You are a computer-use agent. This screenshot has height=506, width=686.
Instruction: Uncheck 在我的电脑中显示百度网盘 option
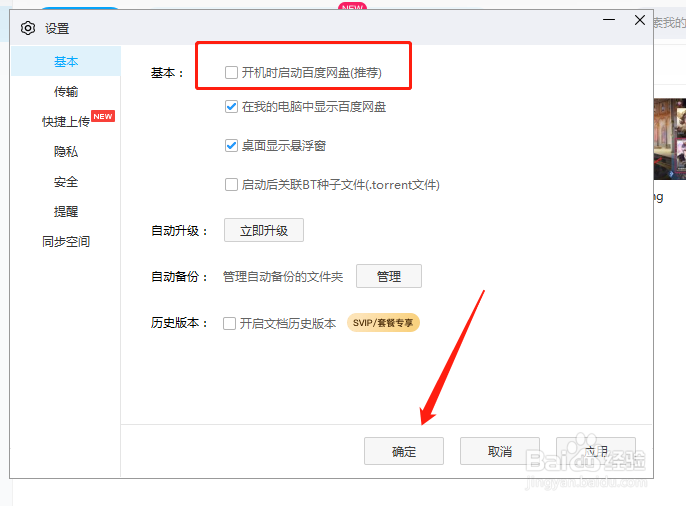tap(231, 106)
